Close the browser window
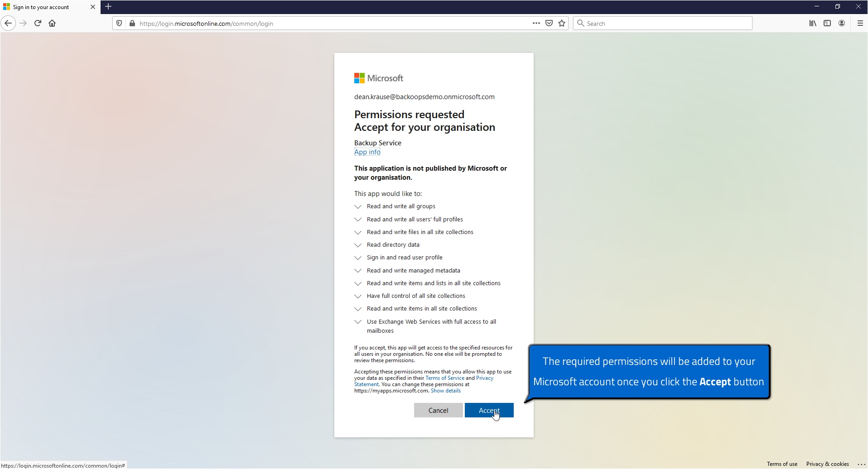The width and height of the screenshot is (868, 469). (858, 6)
